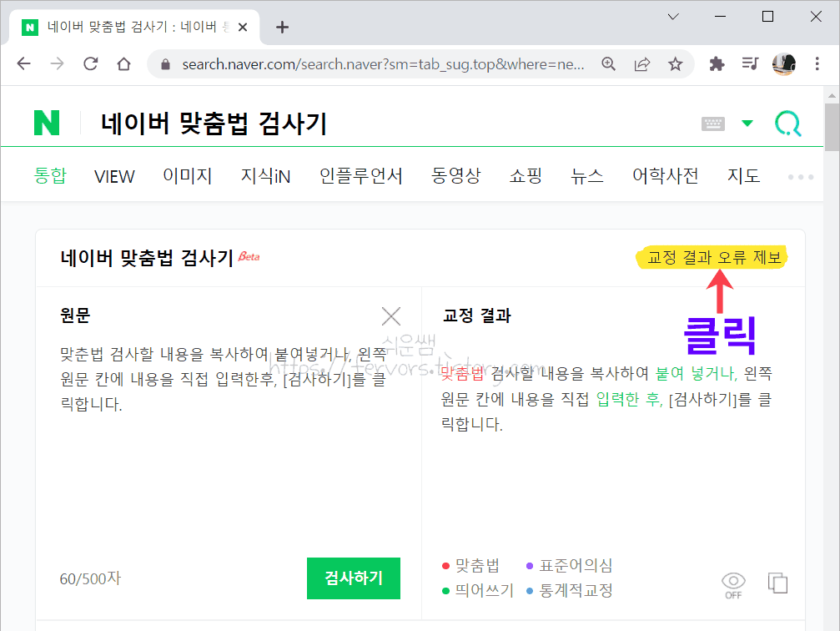
Task: Switch to the 동영상 tab
Action: [456, 175]
